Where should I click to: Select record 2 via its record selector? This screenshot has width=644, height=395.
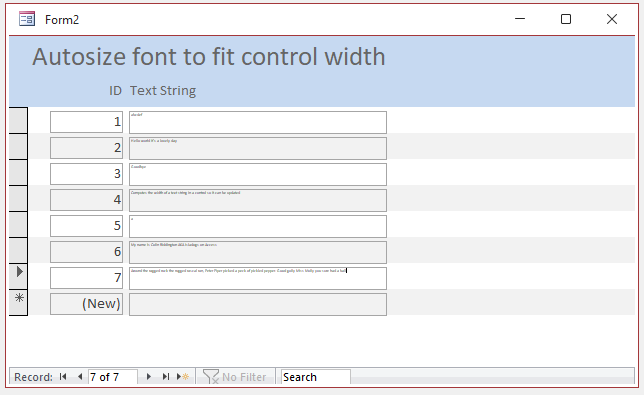[18, 147]
